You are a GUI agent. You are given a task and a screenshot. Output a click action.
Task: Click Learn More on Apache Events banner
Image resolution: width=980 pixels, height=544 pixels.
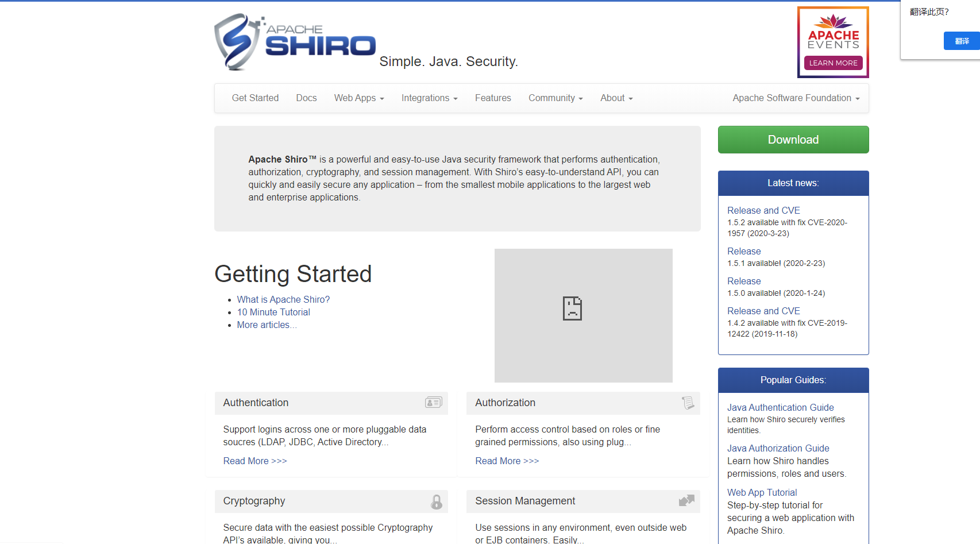click(833, 63)
